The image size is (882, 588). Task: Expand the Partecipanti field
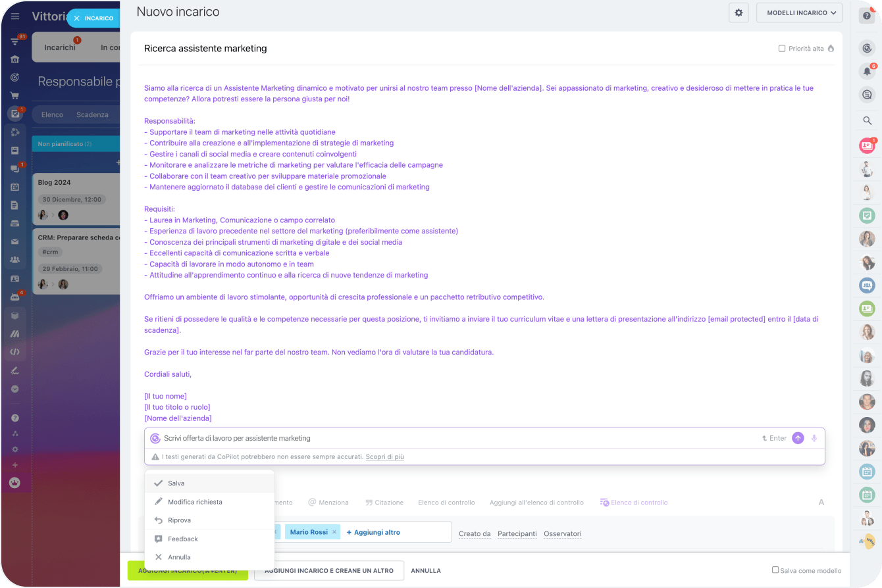click(x=517, y=533)
